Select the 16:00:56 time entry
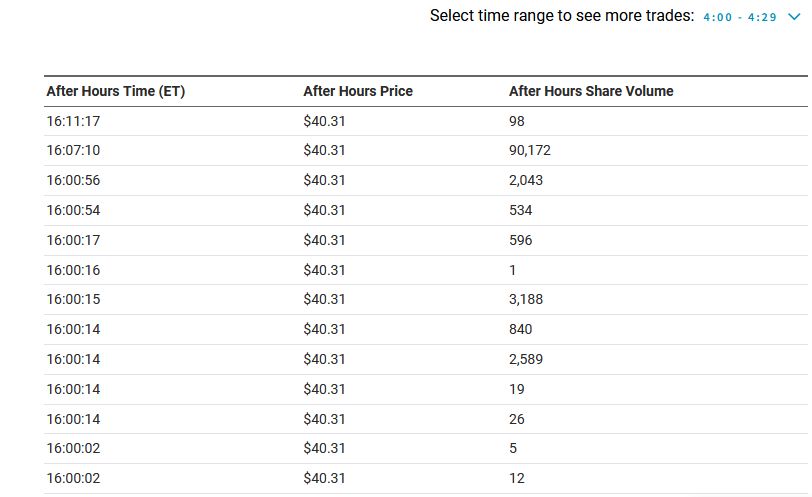Viewport: 812px width, 497px height. [x=73, y=181]
